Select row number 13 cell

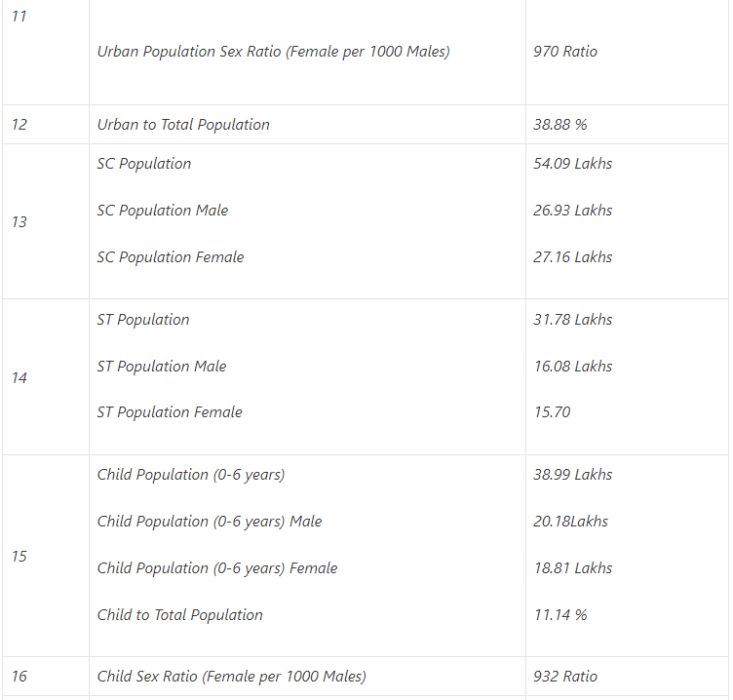click(x=19, y=222)
